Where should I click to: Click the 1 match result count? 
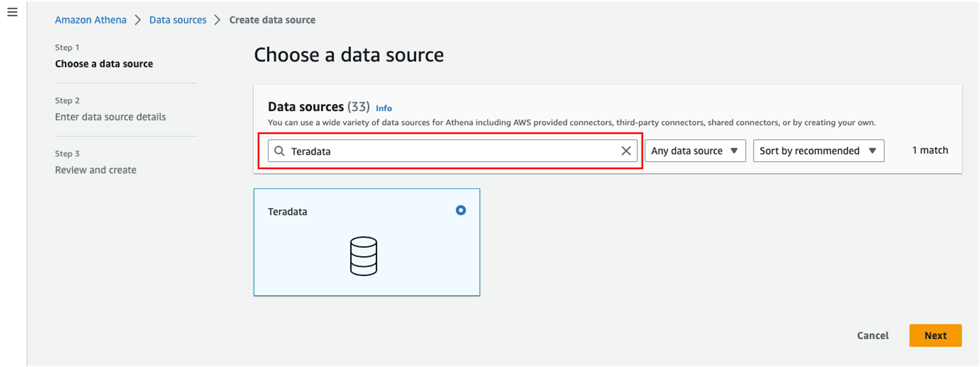point(930,150)
